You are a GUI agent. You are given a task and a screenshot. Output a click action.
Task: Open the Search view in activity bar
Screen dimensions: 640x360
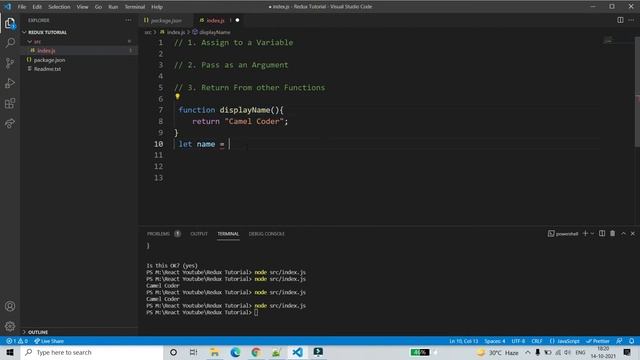tap(10, 43)
